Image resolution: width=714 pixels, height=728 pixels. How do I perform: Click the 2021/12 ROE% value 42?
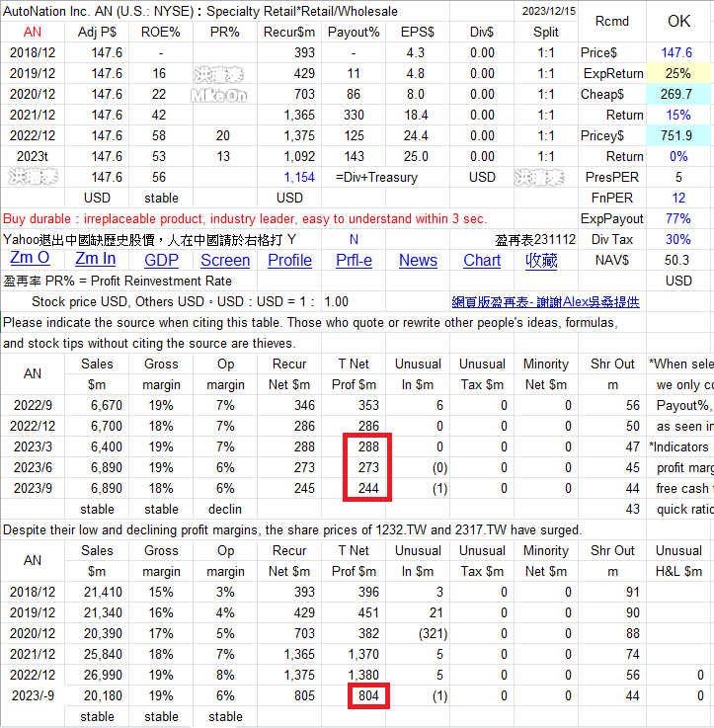159,115
